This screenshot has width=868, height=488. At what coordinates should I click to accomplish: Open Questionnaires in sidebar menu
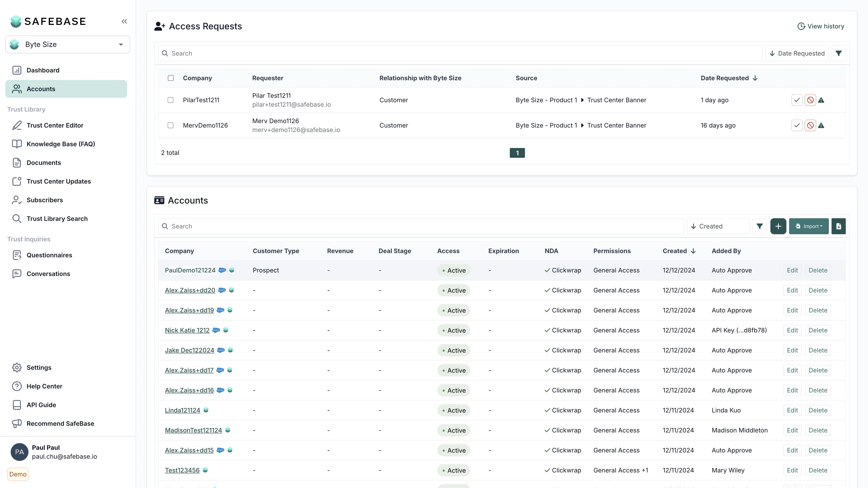point(49,255)
